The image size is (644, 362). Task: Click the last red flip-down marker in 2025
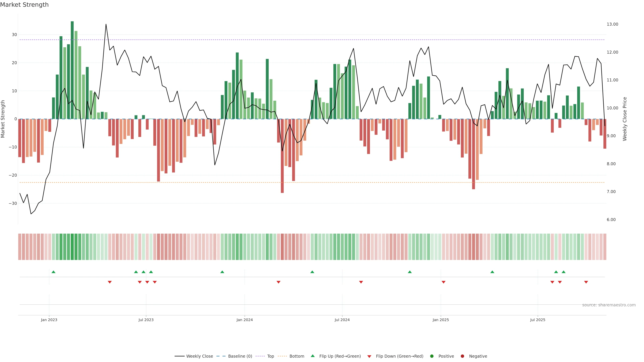(586, 282)
